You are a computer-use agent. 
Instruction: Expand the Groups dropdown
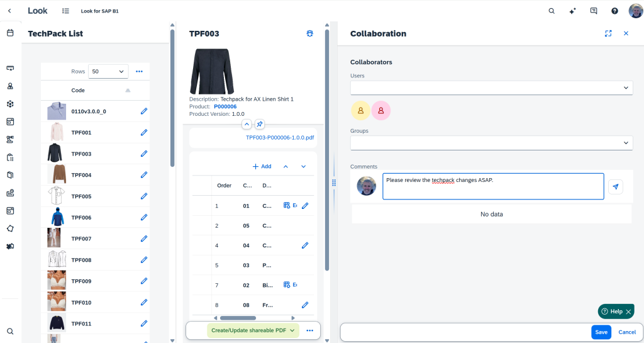point(491,143)
